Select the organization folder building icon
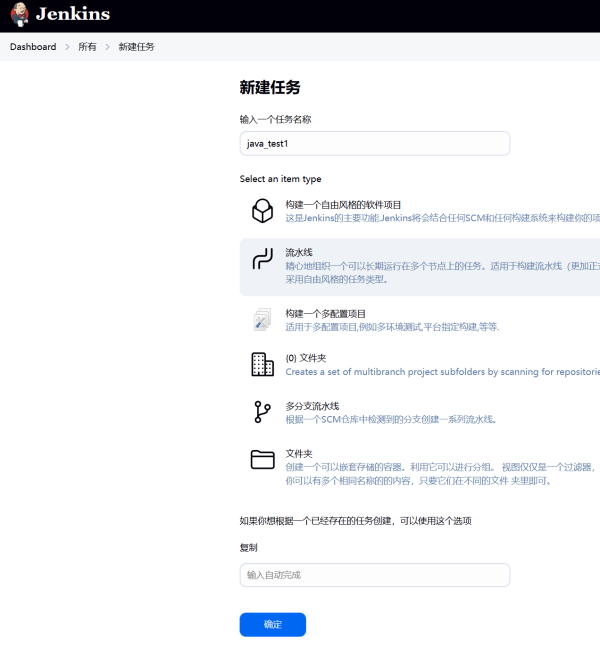 pyautogui.click(x=263, y=364)
